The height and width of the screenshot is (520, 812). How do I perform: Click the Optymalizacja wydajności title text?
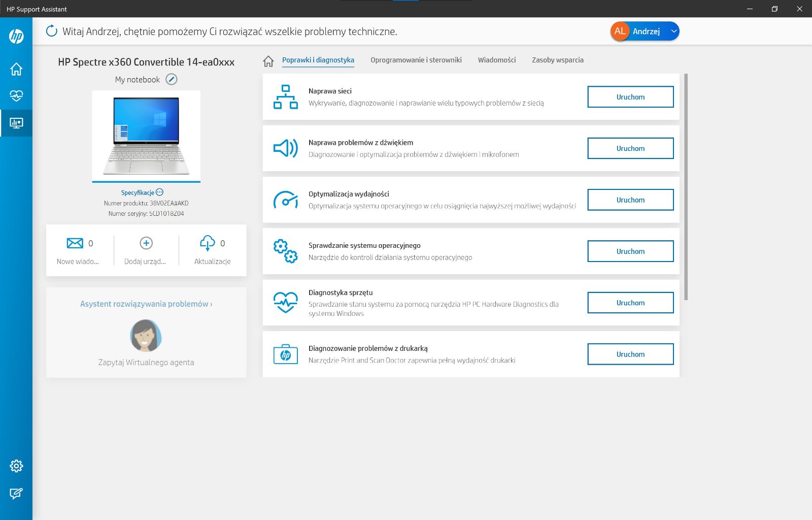pos(349,194)
